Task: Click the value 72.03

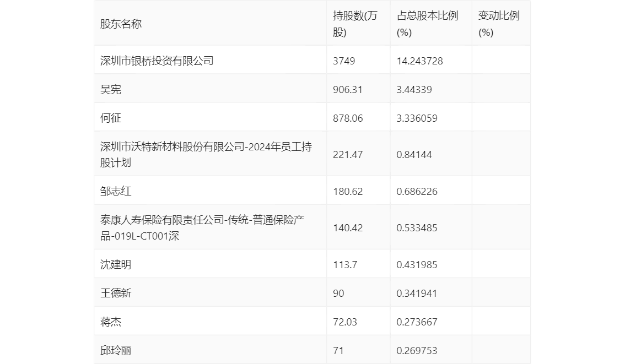Action: (345, 322)
